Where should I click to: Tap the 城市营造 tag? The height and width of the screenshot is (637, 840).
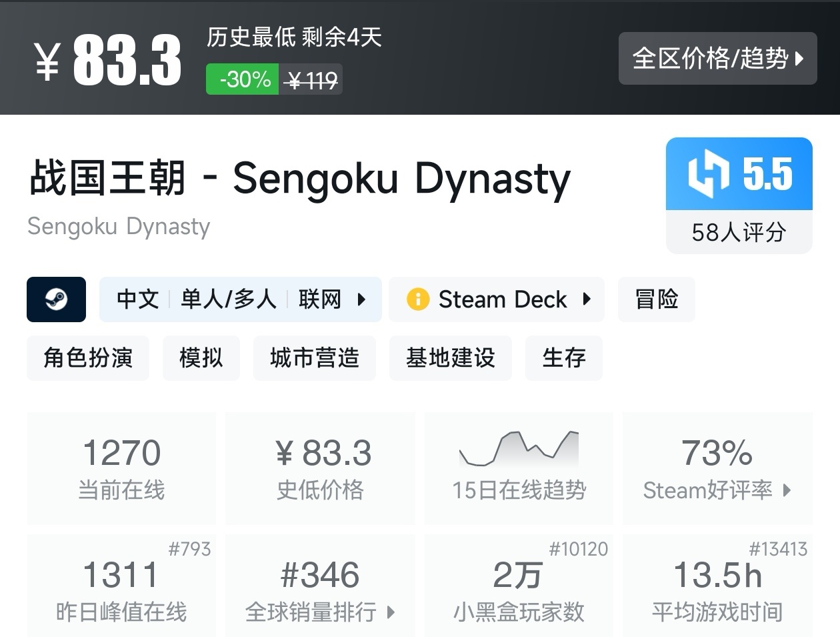point(315,358)
